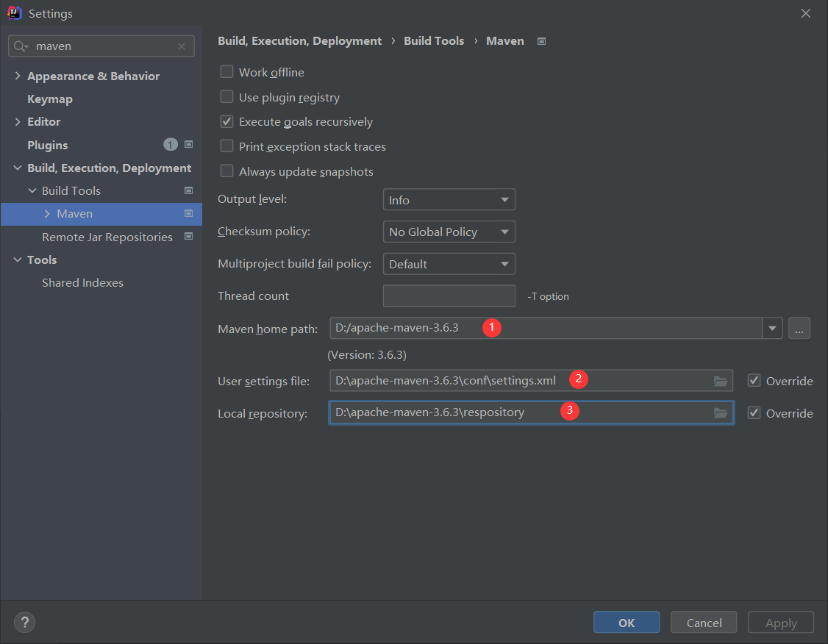
Task: Enable Always update snapshots
Action: pyautogui.click(x=226, y=171)
